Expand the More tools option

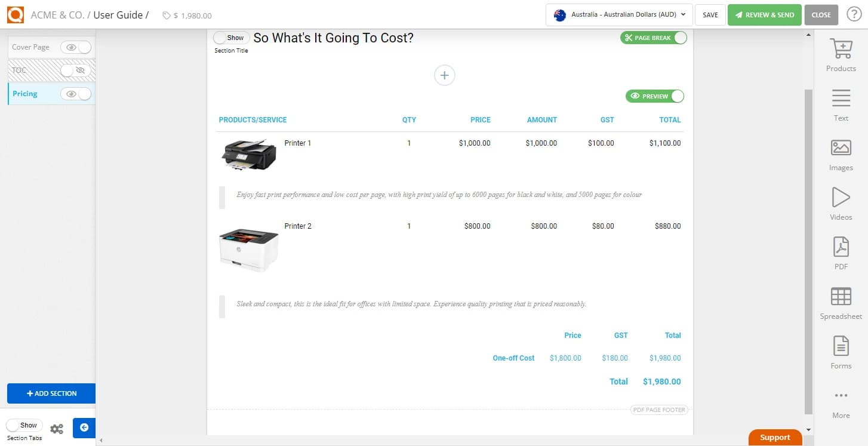click(x=841, y=401)
